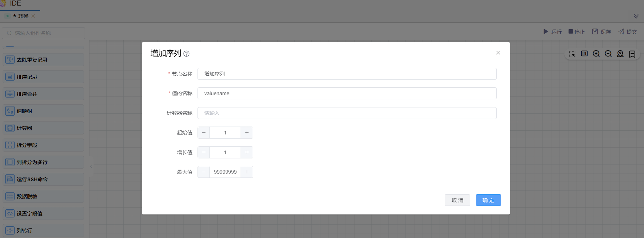
Task: Increase 起始值 with the plus button
Action: click(x=247, y=133)
